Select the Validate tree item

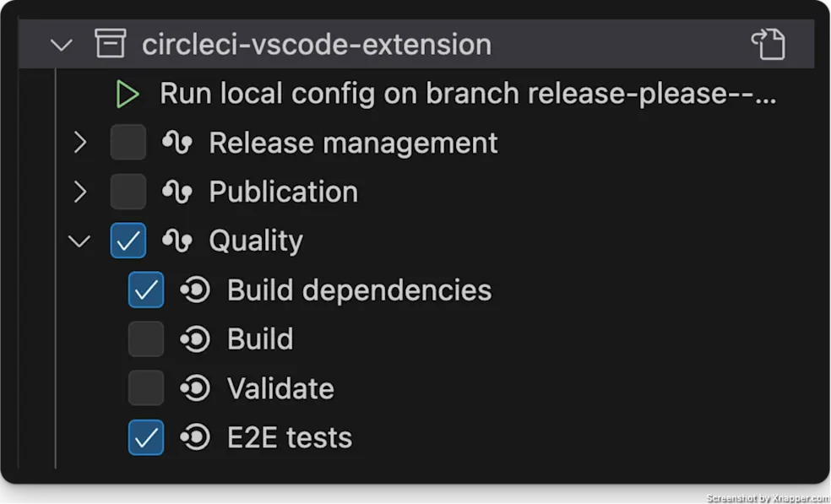click(x=280, y=388)
